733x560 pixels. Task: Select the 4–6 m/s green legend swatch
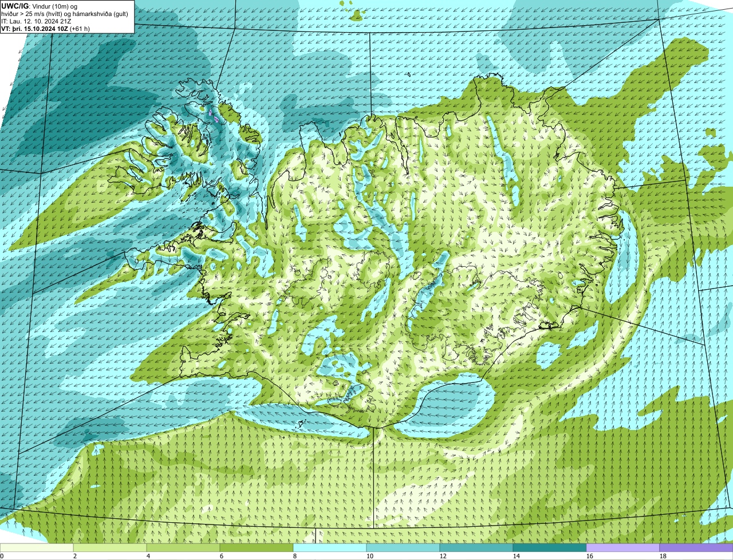tap(183, 547)
